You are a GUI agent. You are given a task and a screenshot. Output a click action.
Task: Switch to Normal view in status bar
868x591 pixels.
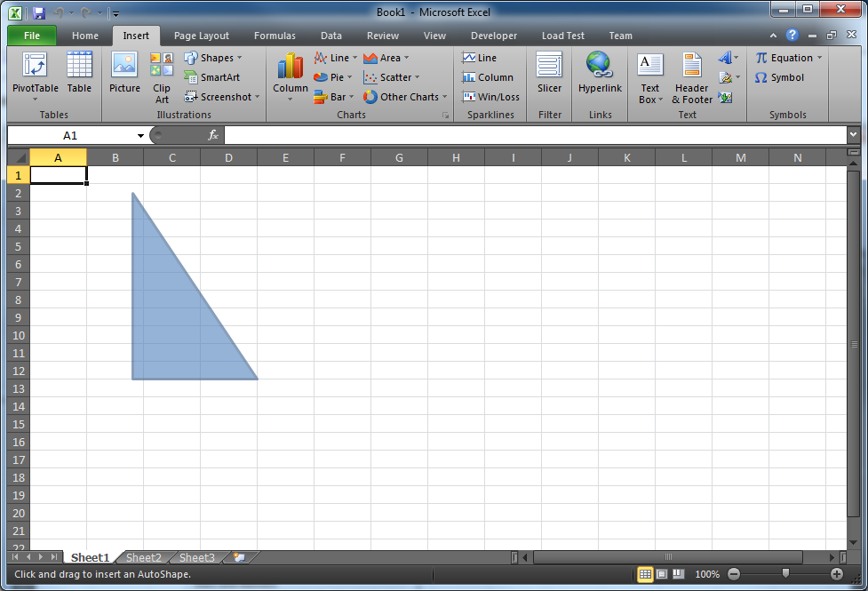point(645,574)
